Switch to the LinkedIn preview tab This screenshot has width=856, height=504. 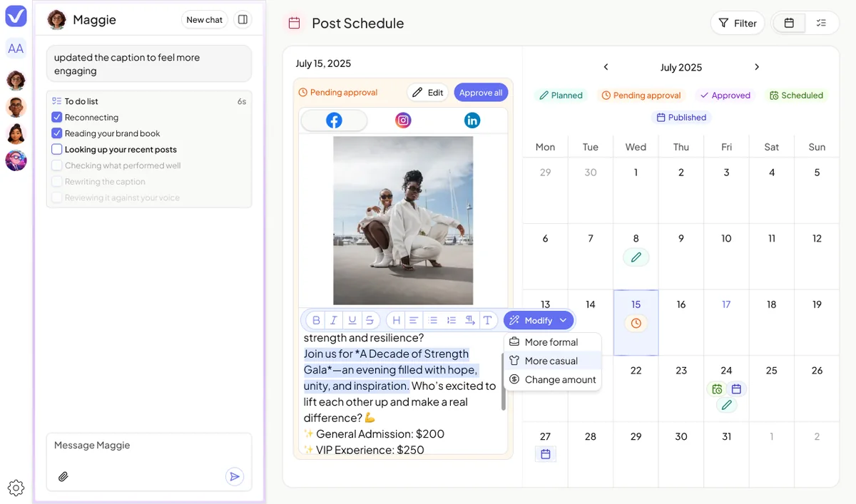click(472, 120)
